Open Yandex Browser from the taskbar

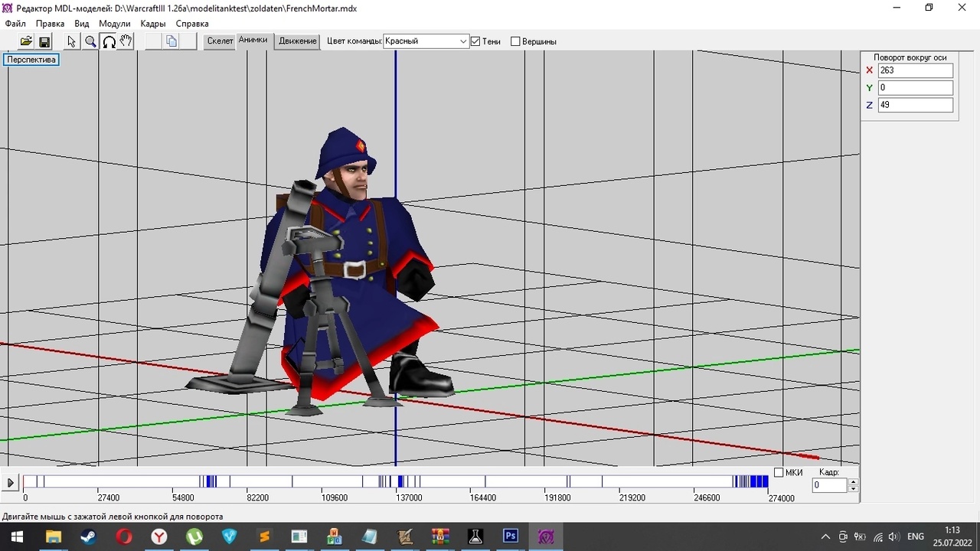[158, 536]
